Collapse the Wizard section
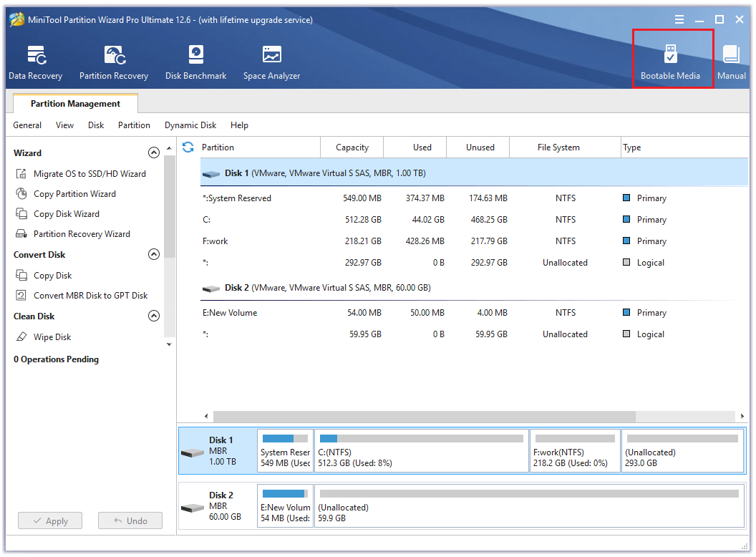Image resolution: width=756 pixels, height=557 pixels. pos(154,152)
